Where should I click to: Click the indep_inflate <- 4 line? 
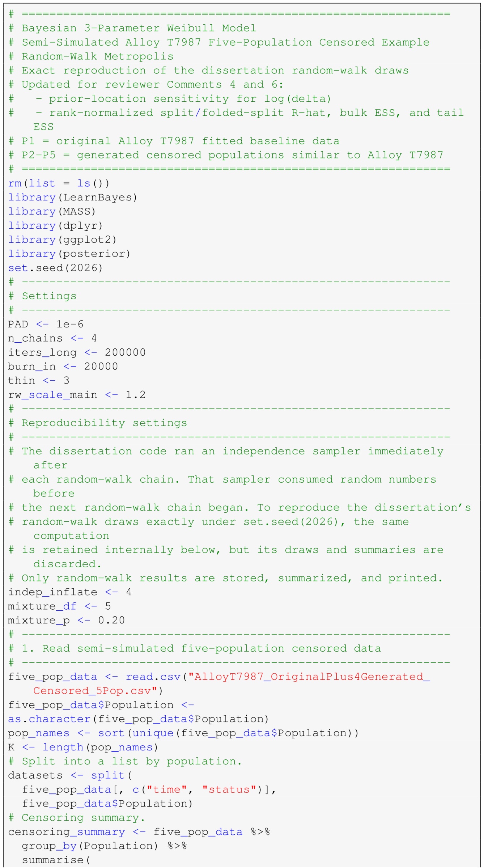(70, 592)
